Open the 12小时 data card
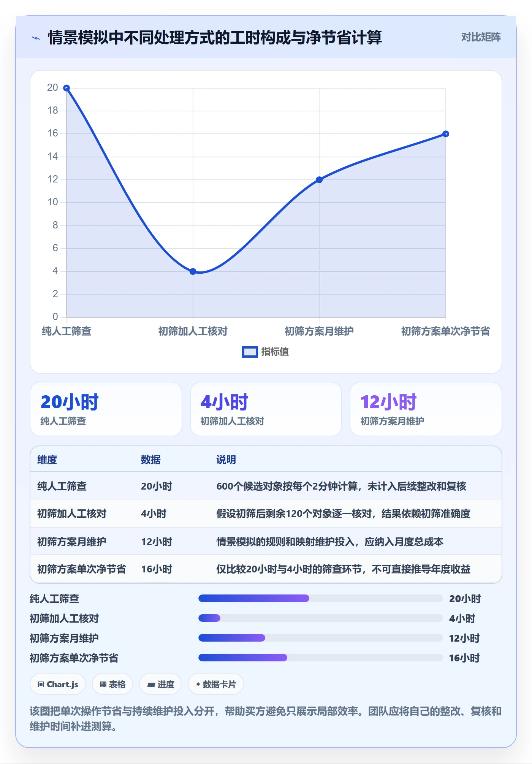 click(x=426, y=409)
